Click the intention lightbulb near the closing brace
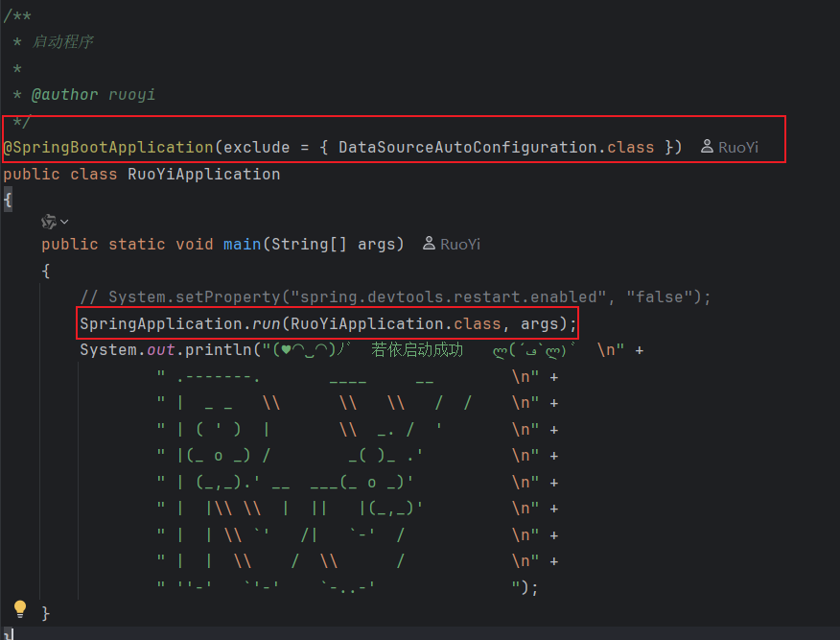Viewport: 840px width, 640px height. [x=19, y=609]
